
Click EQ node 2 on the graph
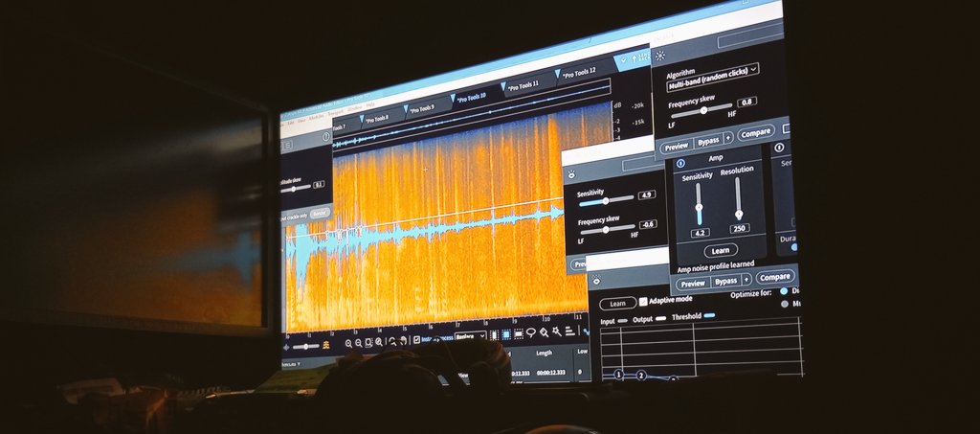(641, 376)
